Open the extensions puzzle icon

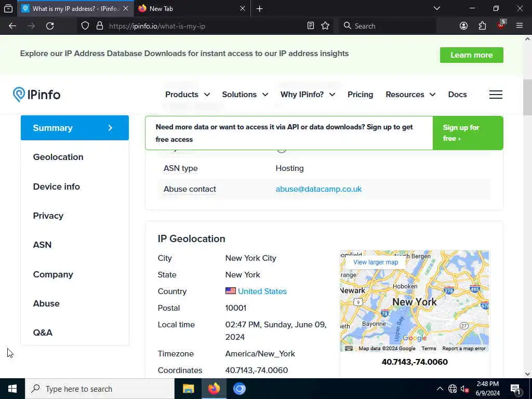[482, 26]
